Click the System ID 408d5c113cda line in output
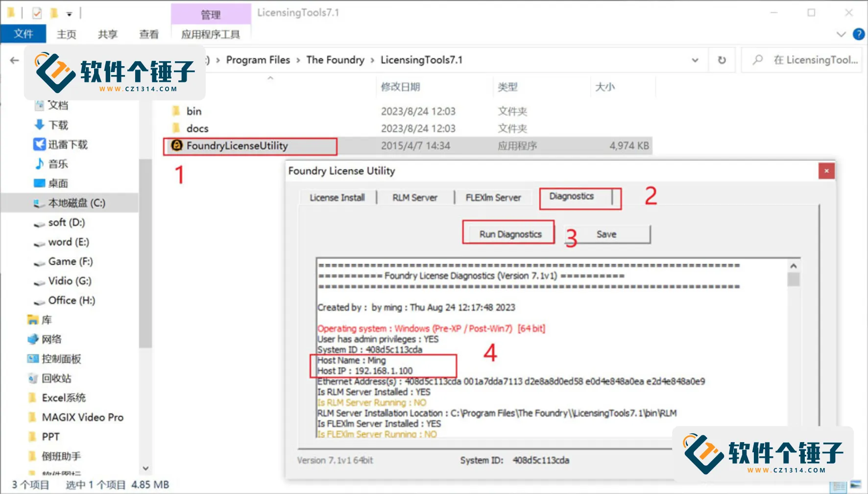Image resolution: width=868 pixels, height=494 pixels. click(370, 350)
